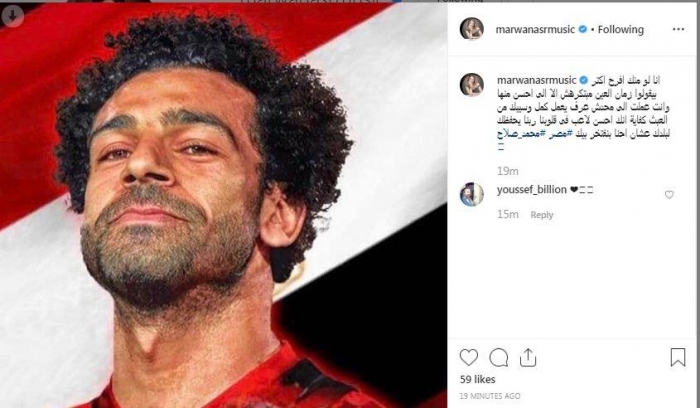Like the post with heart icon
This screenshot has height=408, width=700.
[469, 358]
